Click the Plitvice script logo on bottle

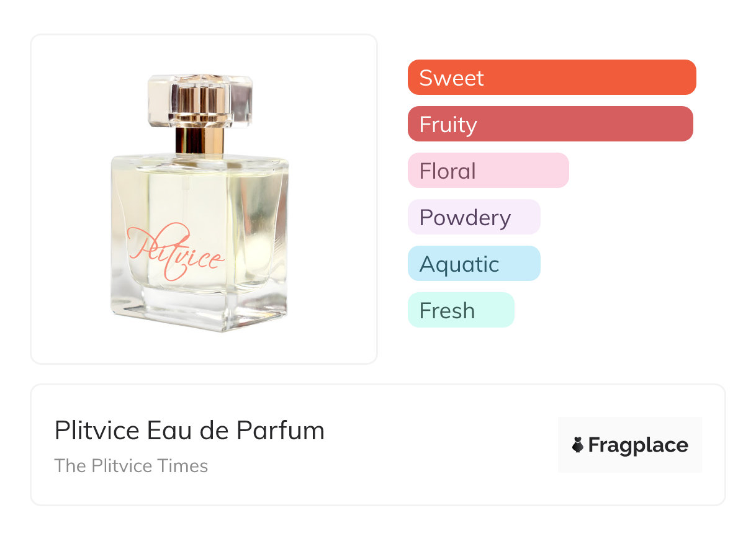click(176, 253)
